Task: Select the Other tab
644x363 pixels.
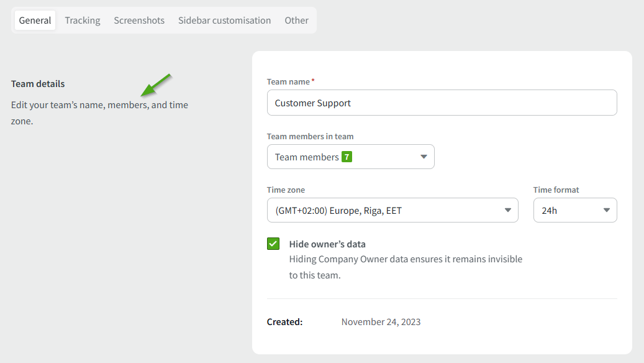Action: click(296, 21)
